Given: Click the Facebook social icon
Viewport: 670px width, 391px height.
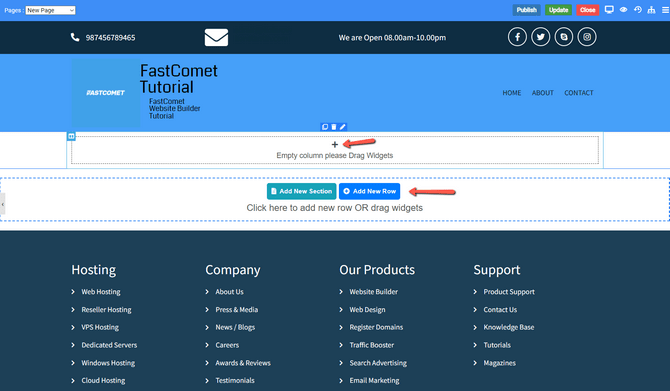Looking at the screenshot, I should click(x=517, y=37).
